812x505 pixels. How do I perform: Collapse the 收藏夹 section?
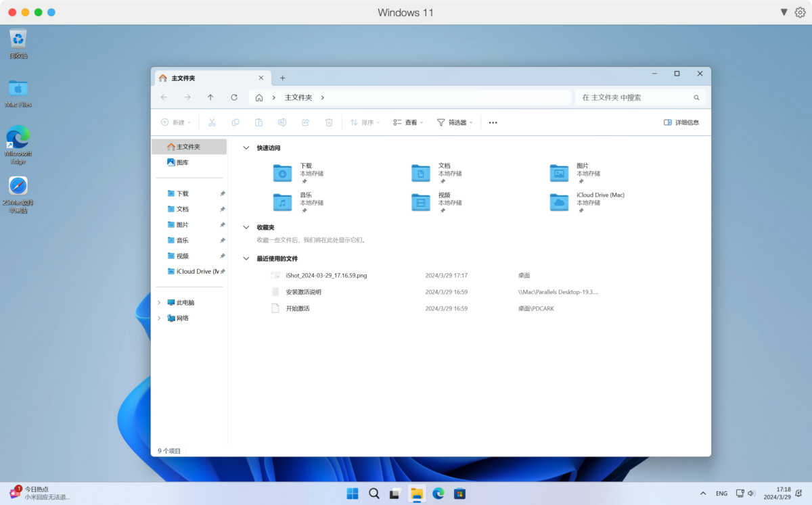(246, 228)
